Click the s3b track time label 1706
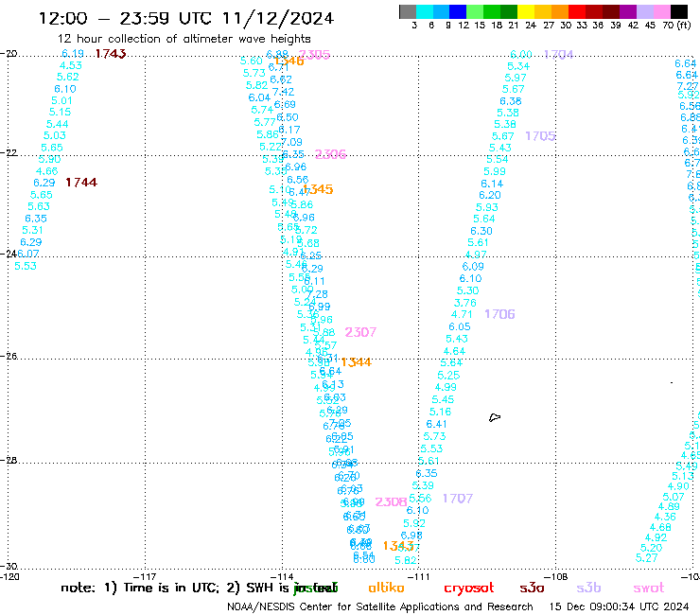 pyautogui.click(x=500, y=314)
